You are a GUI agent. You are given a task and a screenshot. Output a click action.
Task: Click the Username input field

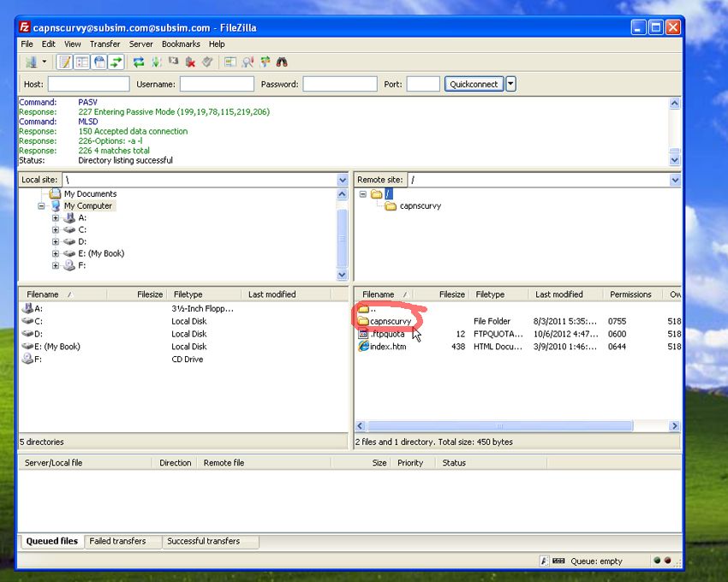pos(217,84)
